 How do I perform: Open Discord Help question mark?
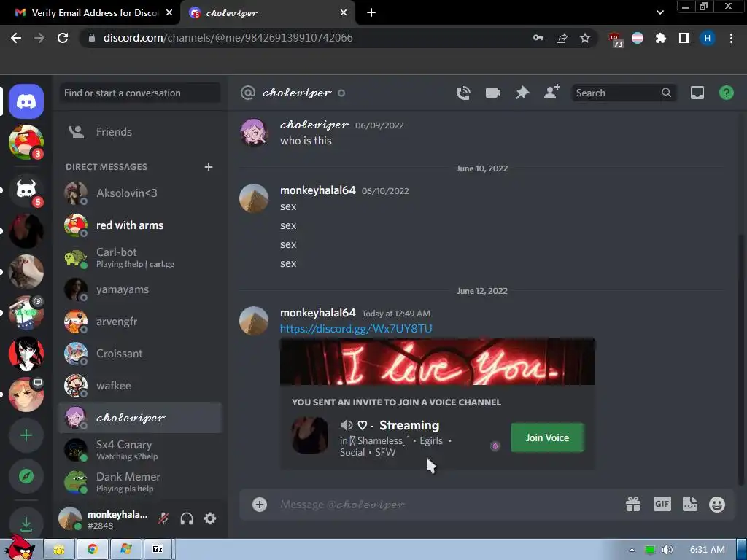click(726, 93)
